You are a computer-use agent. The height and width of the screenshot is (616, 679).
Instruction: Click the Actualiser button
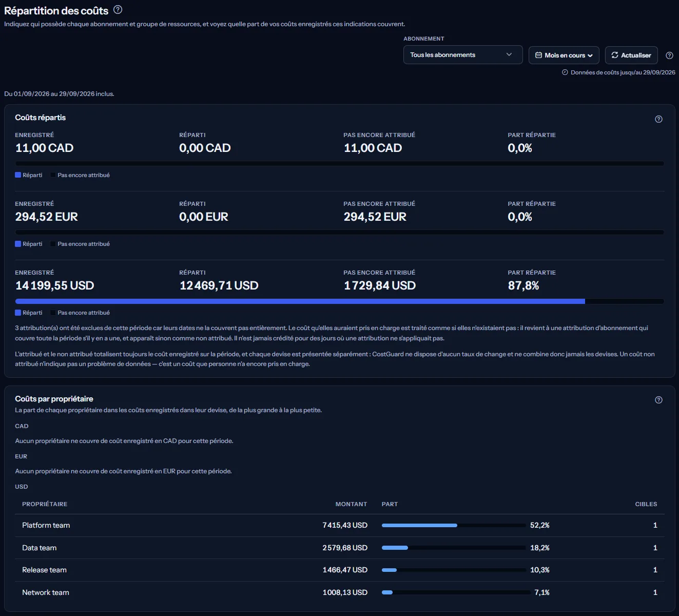pos(631,55)
